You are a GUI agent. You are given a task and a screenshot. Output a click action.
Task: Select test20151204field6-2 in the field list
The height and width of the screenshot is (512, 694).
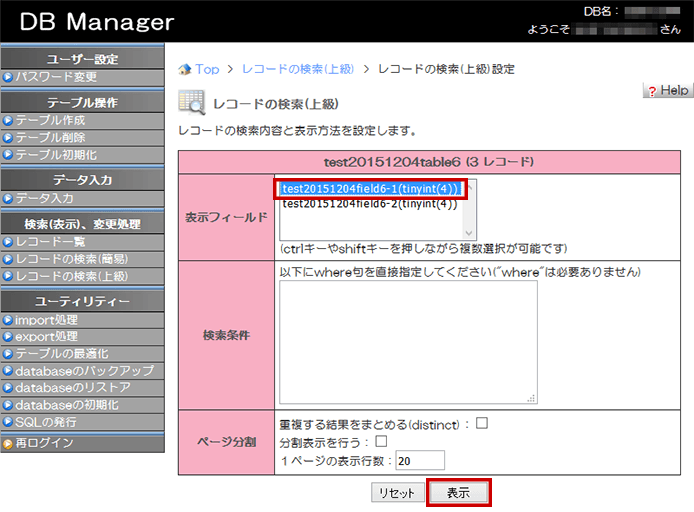pos(369,203)
